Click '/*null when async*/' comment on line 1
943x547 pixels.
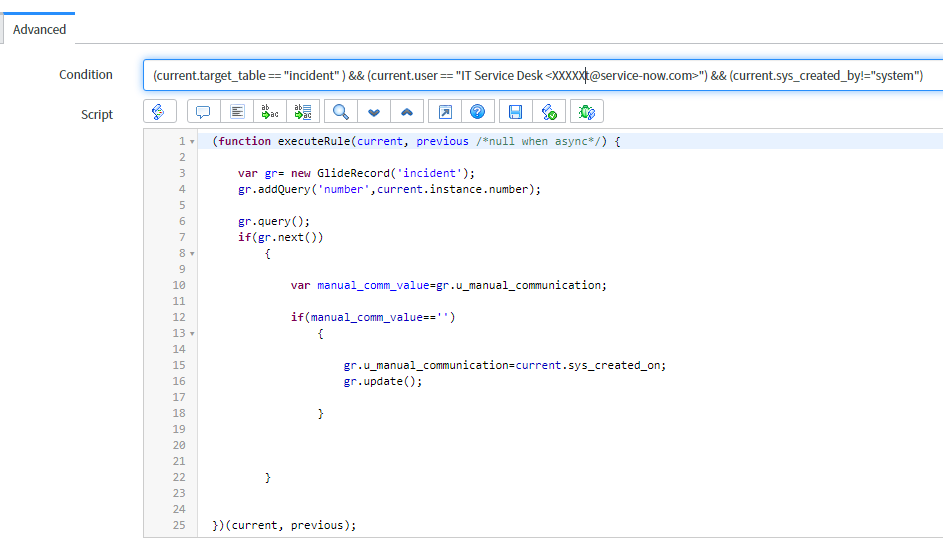[538, 141]
